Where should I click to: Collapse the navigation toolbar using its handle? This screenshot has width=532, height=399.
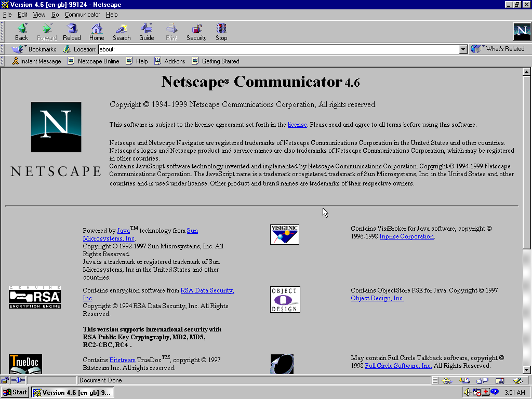pos(3,32)
